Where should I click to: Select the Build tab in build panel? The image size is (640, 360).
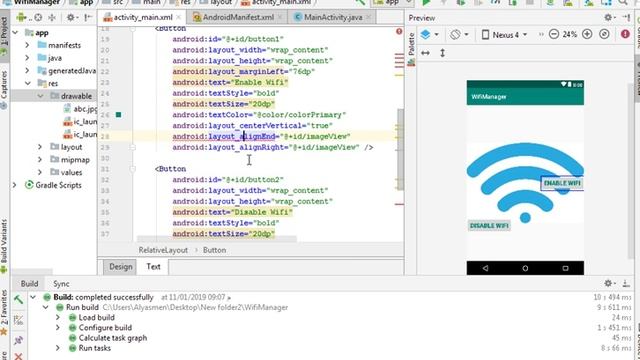pyautogui.click(x=29, y=284)
